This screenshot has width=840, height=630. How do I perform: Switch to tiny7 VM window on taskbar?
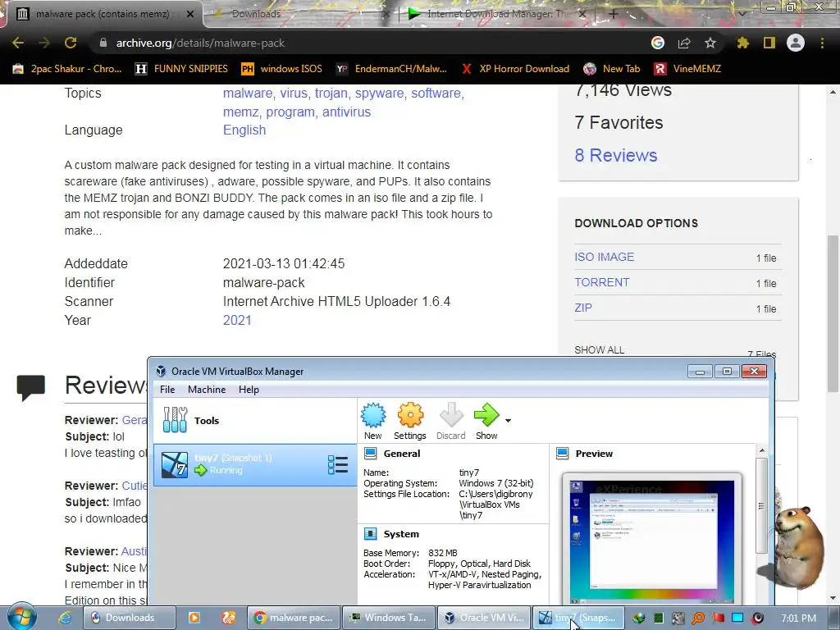pos(579,618)
